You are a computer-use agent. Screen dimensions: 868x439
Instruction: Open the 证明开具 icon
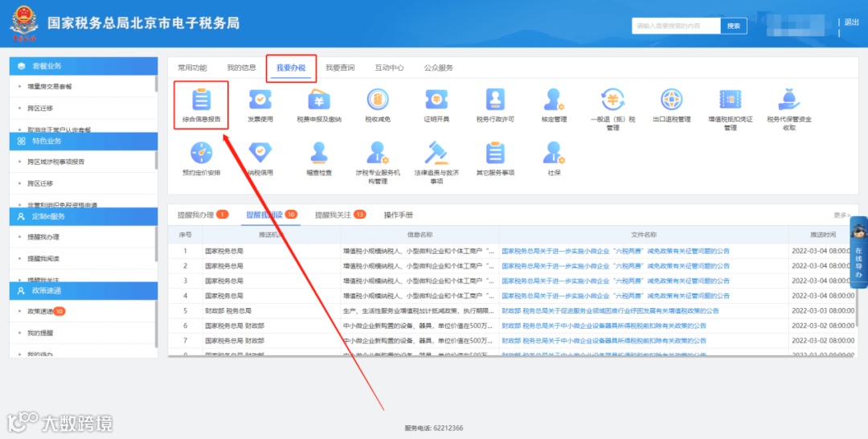436,105
